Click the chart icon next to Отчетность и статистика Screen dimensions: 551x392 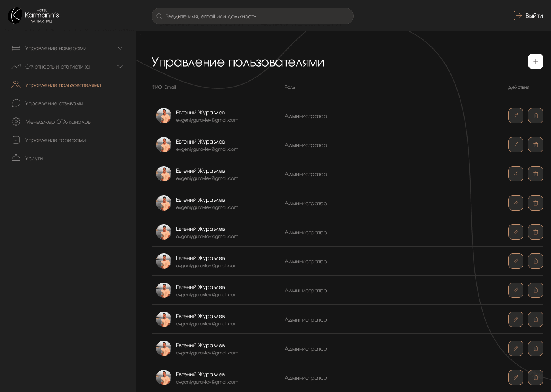(16, 67)
